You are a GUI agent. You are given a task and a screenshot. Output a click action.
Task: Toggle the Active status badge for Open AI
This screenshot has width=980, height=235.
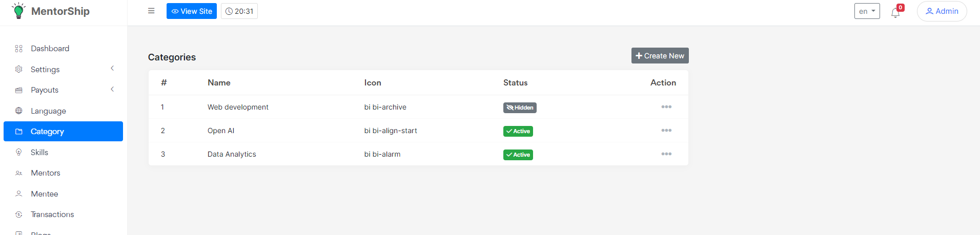pyautogui.click(x=518, y=131)
